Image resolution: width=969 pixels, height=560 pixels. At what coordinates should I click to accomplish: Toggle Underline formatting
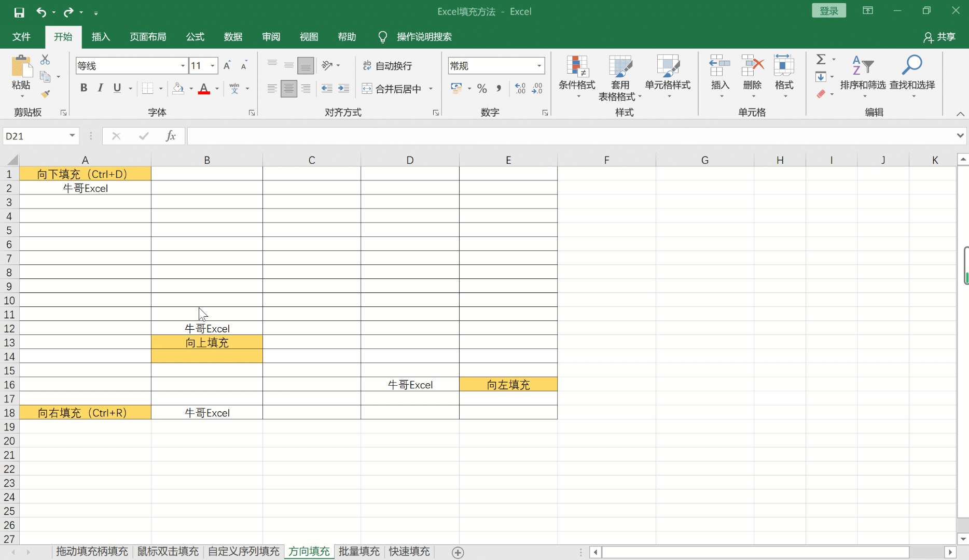click(x=117, y=88)
